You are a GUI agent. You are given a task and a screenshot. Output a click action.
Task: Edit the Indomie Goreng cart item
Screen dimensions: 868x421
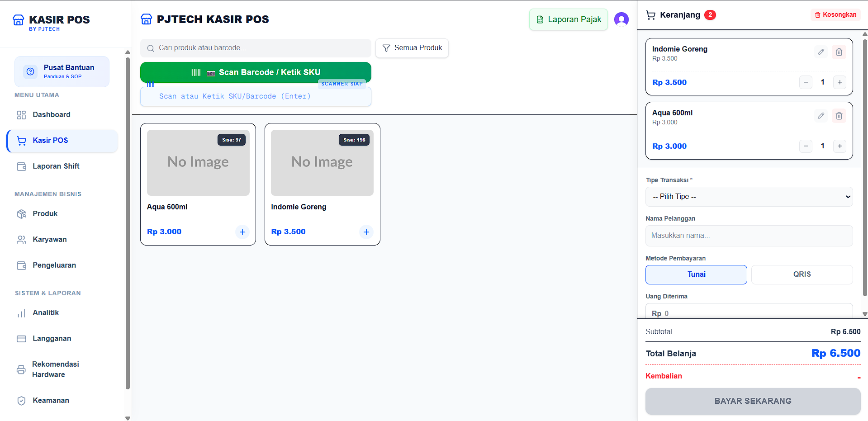click(821, 52)
